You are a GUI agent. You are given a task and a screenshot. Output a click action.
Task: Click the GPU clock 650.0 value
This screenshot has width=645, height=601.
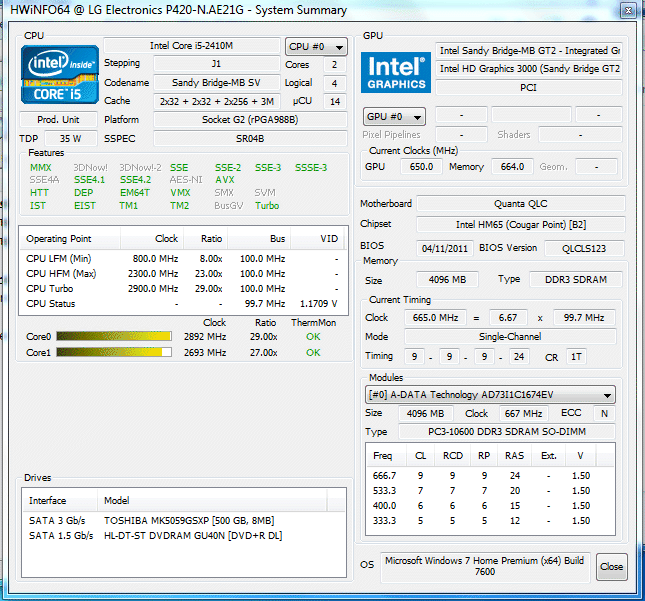421,167
